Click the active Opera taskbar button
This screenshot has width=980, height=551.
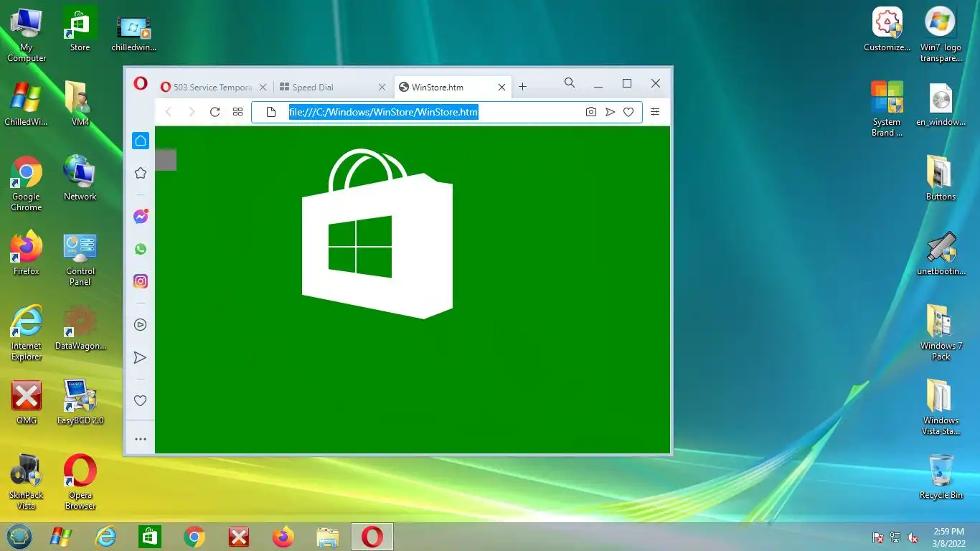(372, 536)
